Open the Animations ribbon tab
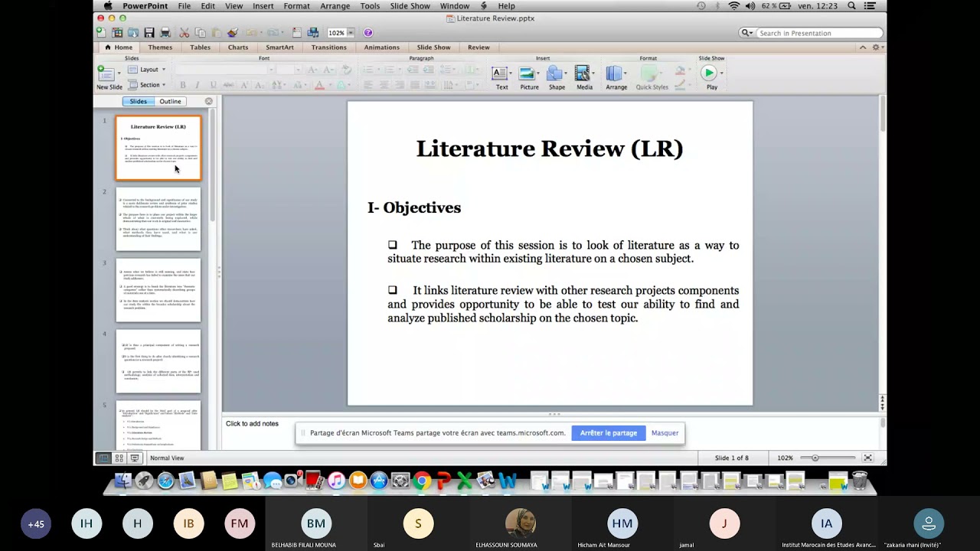Viewport: 980px width, 551px height. click(x=381, y=47)
